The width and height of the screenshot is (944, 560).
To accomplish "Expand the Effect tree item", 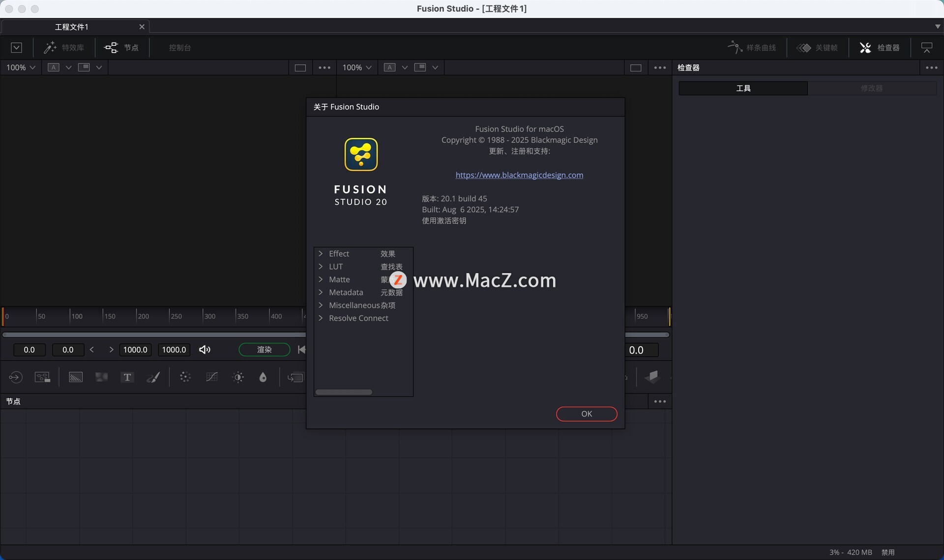I will pos(321,253).
